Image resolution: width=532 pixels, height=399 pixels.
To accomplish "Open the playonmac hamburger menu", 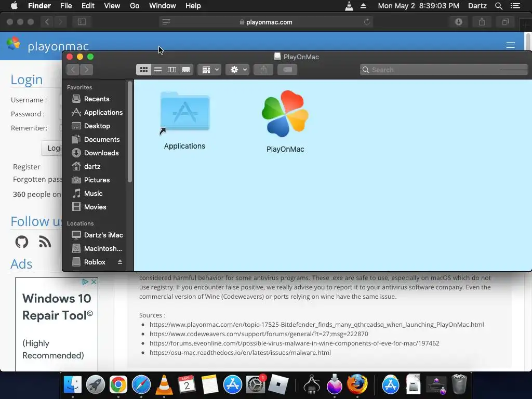I will tap(511, 45).
